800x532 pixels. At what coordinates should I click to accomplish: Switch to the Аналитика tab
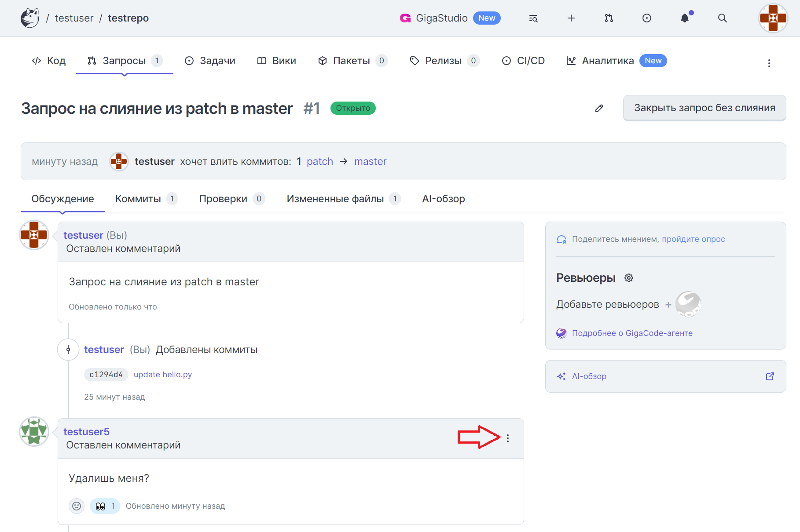coord(617,61)
